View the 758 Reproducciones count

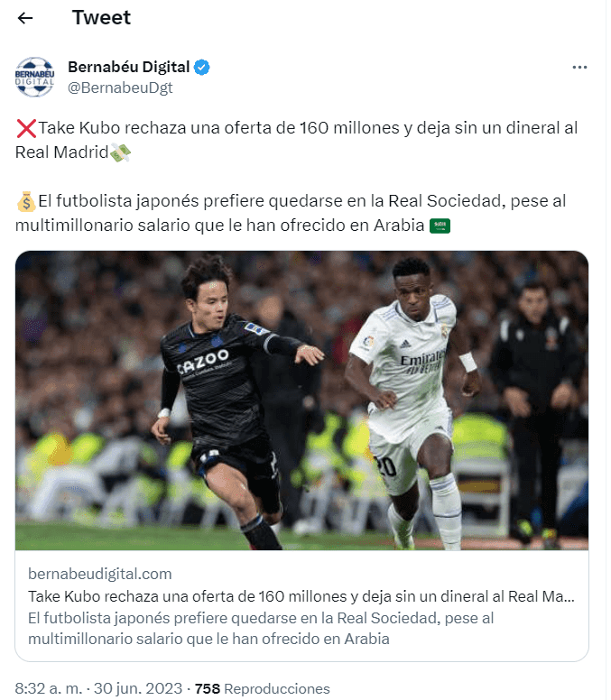pos(262,688)
